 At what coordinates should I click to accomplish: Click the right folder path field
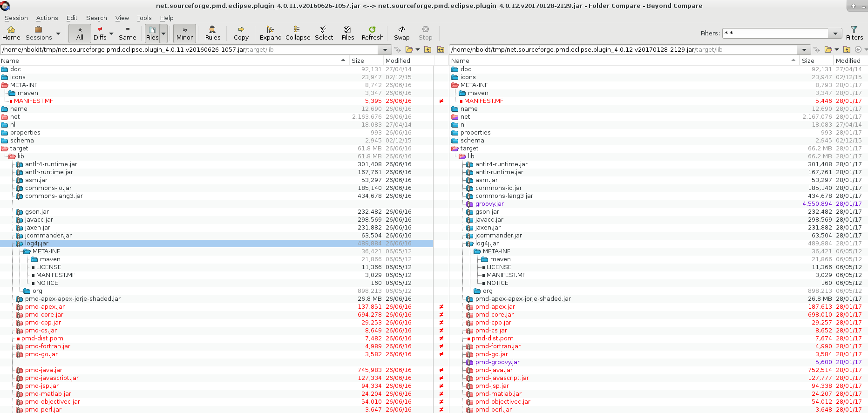point(624,49)
